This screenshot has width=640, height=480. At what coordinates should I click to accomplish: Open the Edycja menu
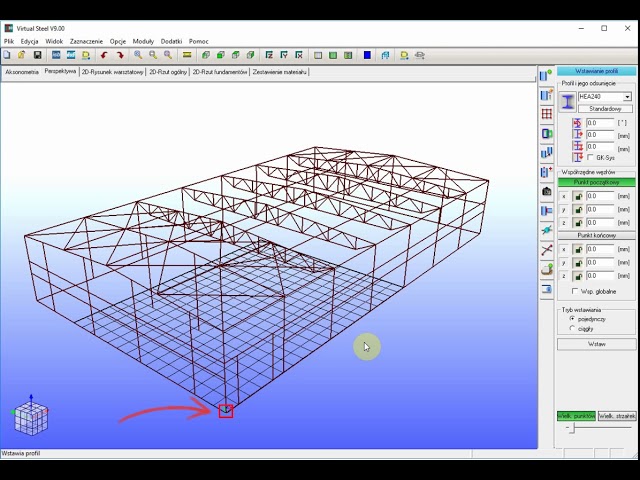point(29,41)
